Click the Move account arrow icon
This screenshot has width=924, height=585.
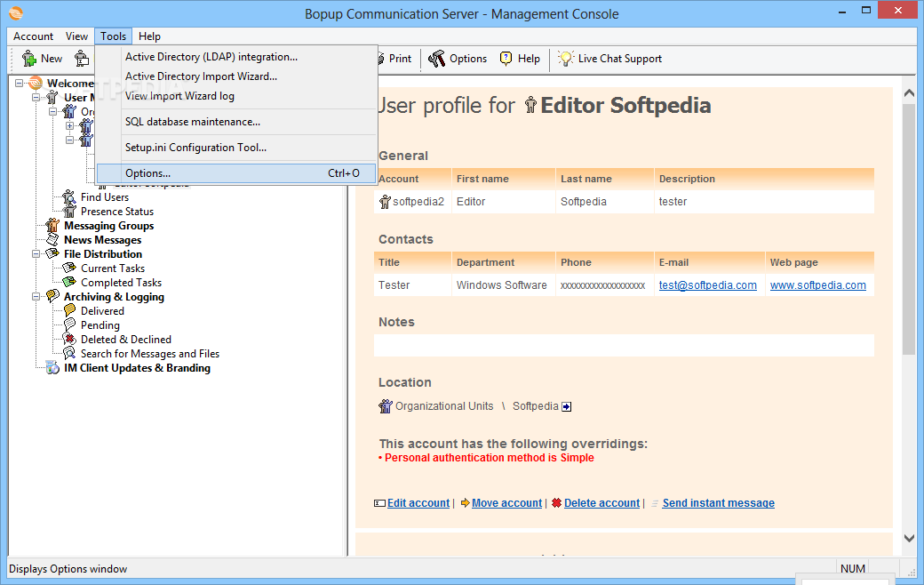coord(465,503)
